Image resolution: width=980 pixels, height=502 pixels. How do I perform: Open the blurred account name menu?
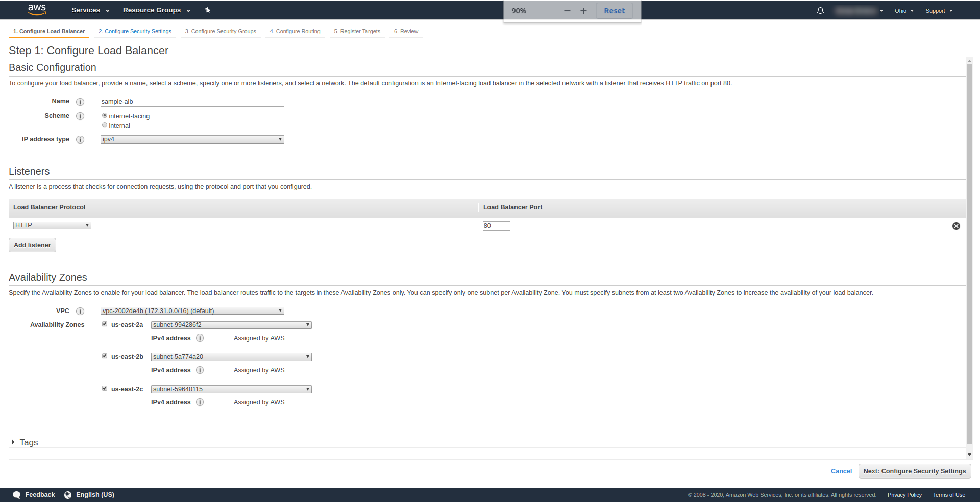(x=859, y=11)
